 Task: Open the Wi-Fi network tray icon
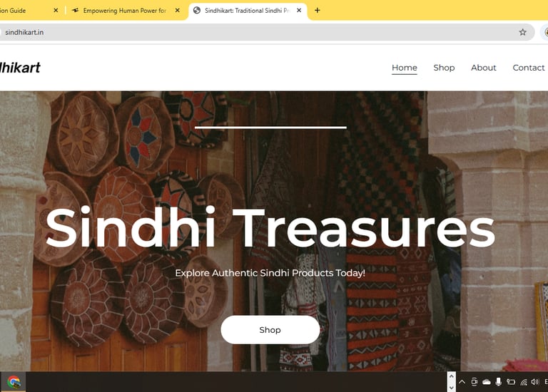[524, 382]
